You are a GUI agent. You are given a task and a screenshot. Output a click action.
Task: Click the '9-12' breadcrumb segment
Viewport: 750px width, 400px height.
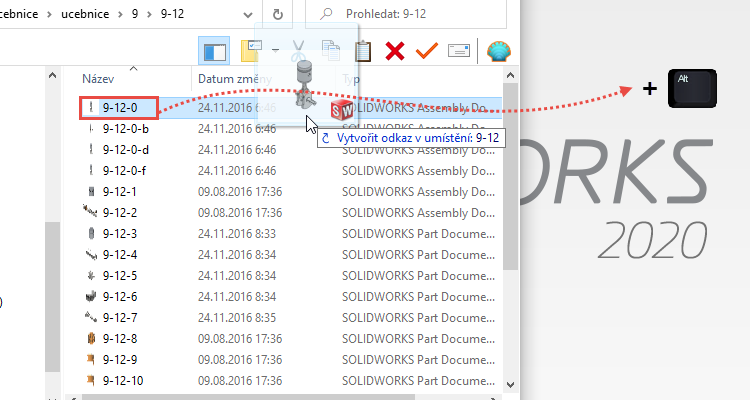click(172, 14)
